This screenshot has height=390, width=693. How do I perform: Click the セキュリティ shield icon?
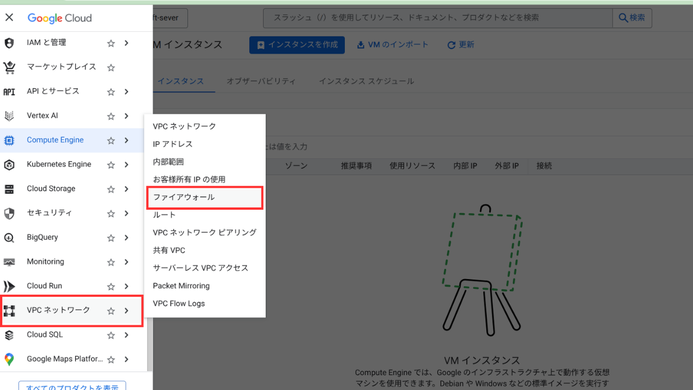pyautogui.click(x=9, y=213)
